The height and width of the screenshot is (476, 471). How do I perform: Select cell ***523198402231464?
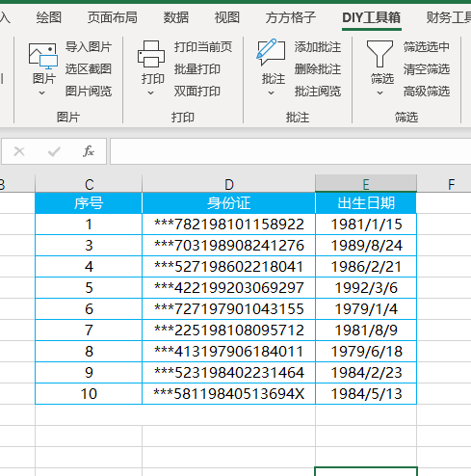228,373
